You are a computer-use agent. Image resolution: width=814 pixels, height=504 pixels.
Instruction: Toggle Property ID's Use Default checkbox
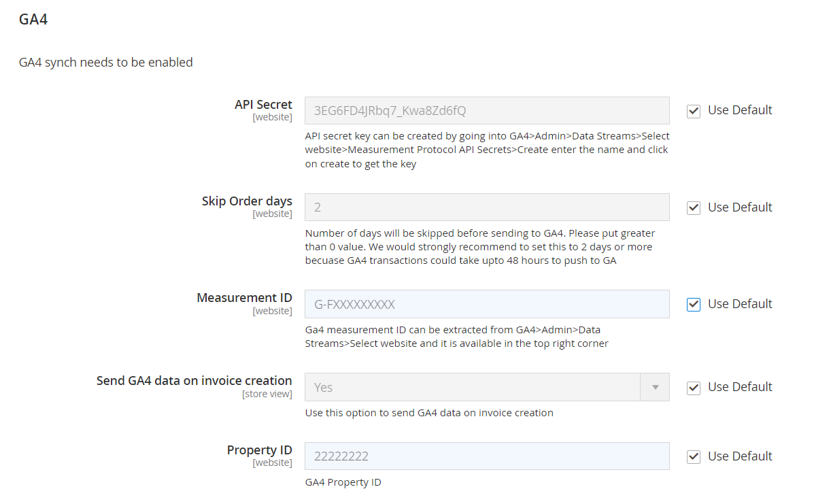[694, 457]
